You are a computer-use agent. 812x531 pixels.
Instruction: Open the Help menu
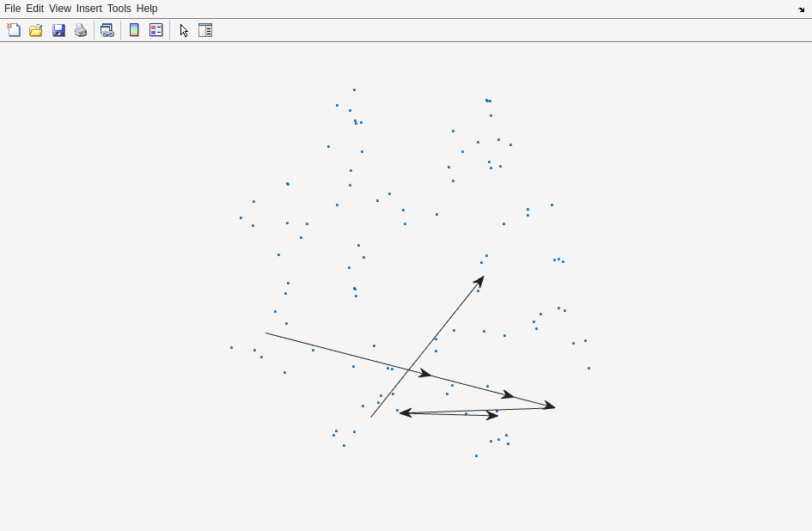pos(147,9)
